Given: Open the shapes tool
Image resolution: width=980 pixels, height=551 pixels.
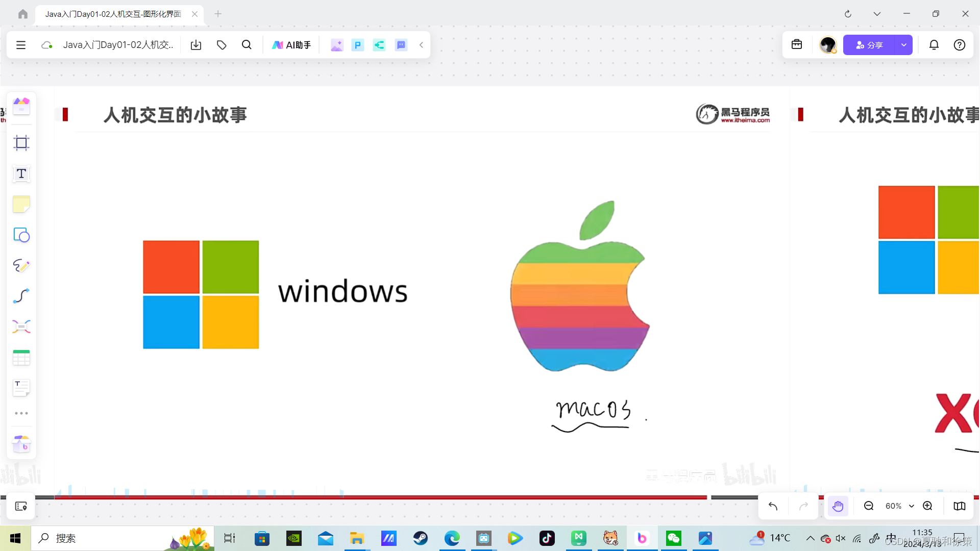Looking at the screenshot, I should tap(21, 235).
